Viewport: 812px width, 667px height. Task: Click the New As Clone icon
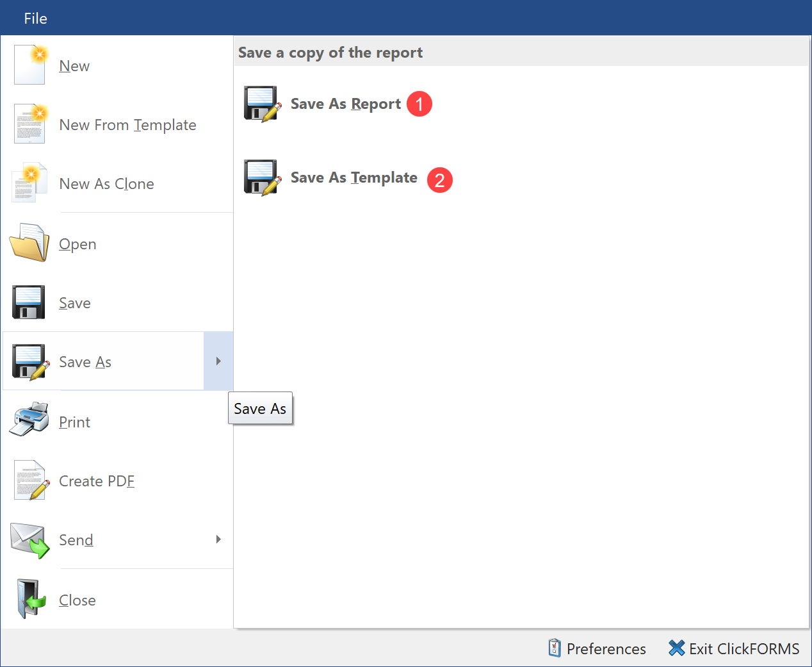point(30,183)
